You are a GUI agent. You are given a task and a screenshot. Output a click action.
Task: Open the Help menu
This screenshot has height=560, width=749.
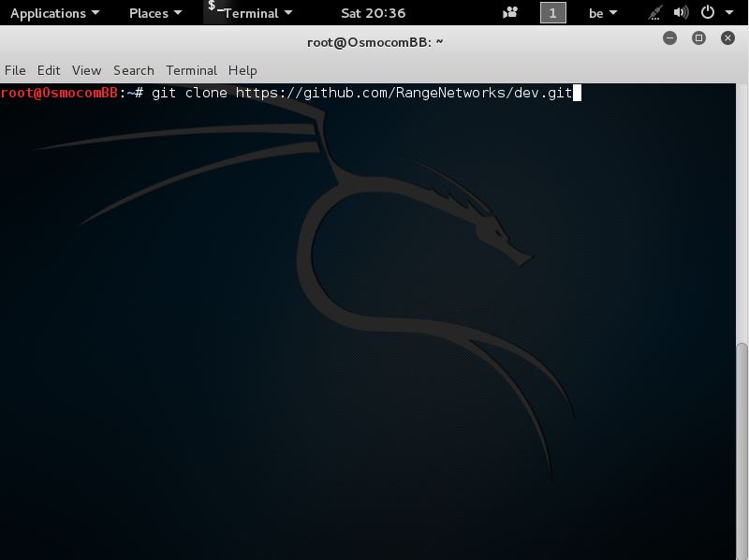click(242, 70)
